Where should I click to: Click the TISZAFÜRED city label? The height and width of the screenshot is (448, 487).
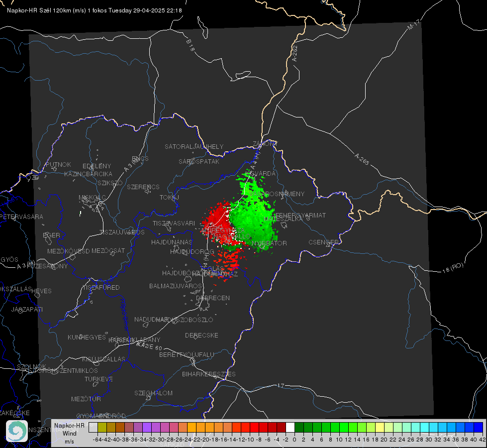101,287
